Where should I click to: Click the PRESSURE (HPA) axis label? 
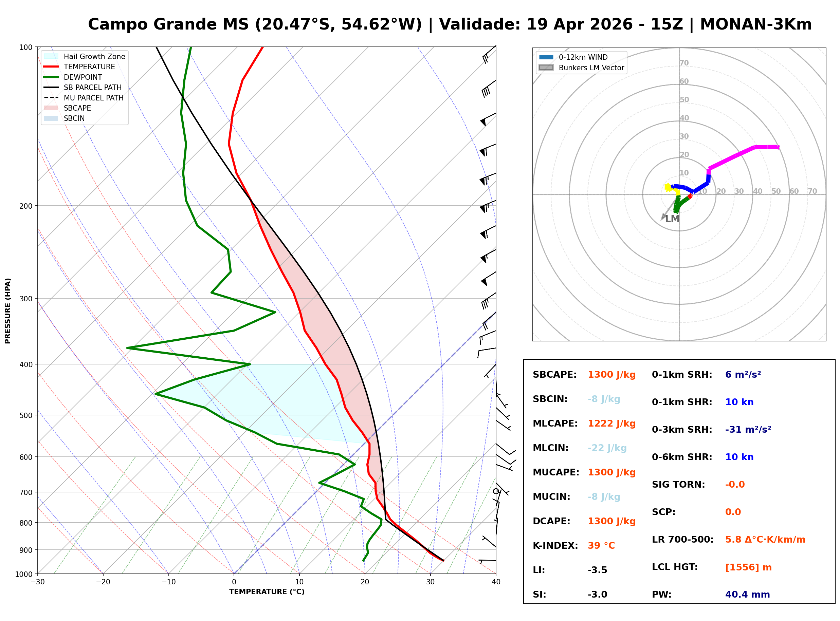(x=8, y=311)
